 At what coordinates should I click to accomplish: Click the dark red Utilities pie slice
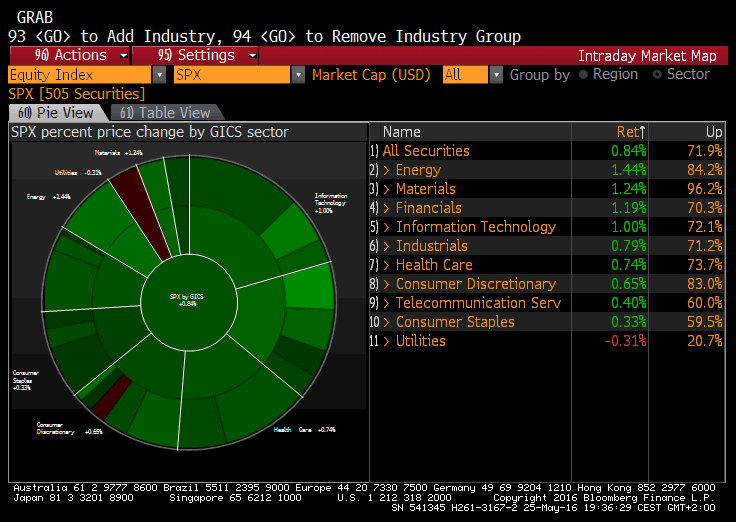click(x=141, y=214)
